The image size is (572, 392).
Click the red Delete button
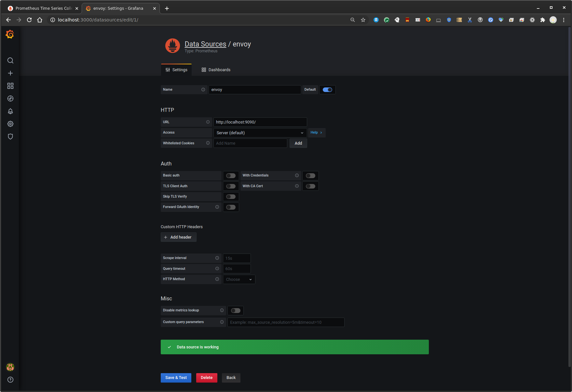click(x=207, y=378)
